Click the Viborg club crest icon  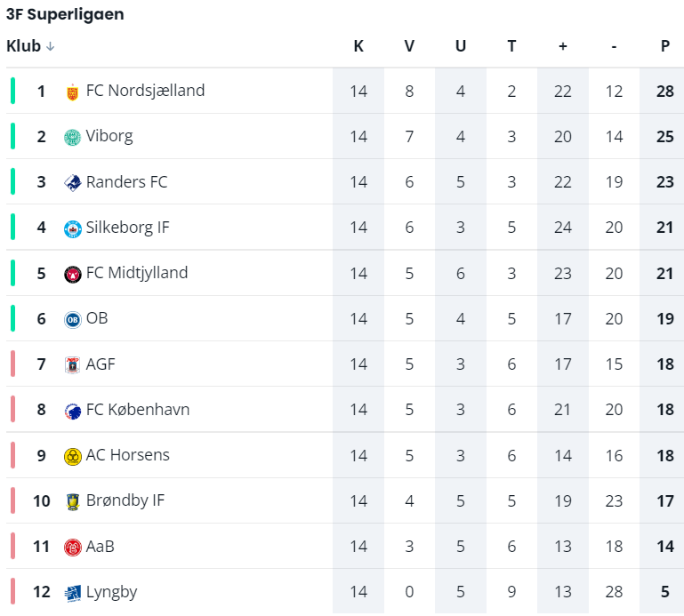(73, 137)
